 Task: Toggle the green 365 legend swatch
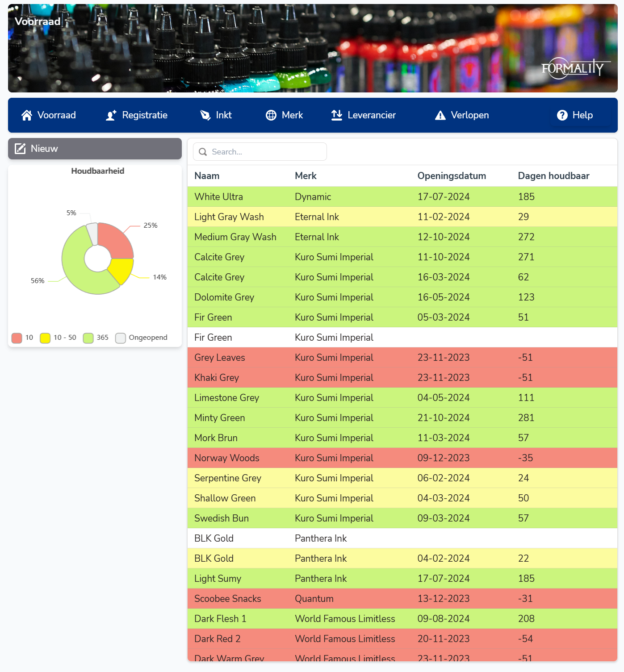point(88,338)
